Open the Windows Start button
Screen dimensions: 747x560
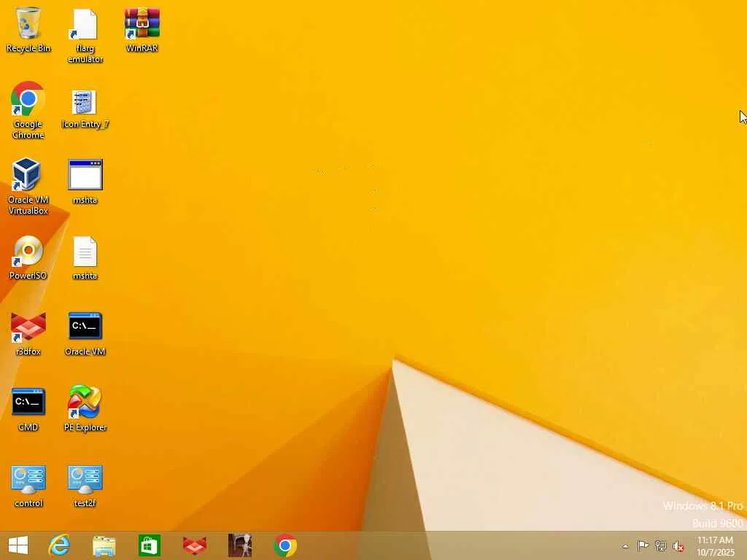coord(18,545)
